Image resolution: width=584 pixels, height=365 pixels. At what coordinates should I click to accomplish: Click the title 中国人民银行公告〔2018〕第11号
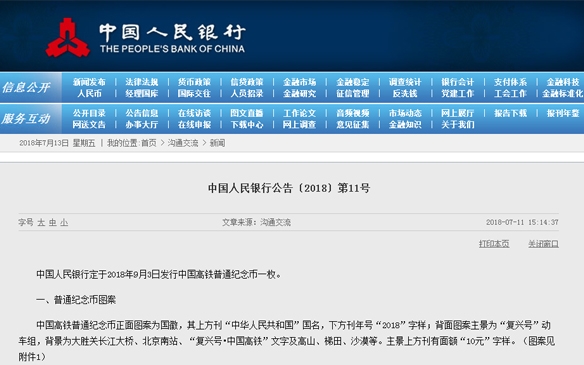[289, 188]
